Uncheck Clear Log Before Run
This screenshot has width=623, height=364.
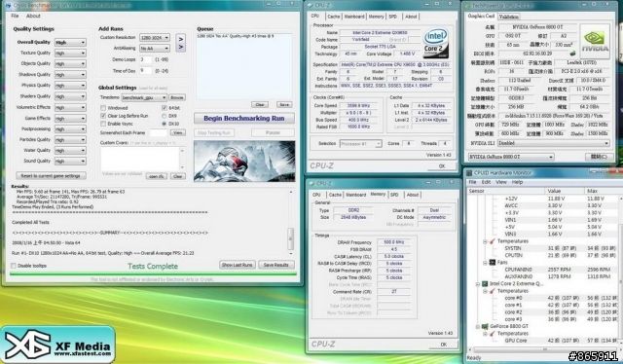click(x=103, y=116)
